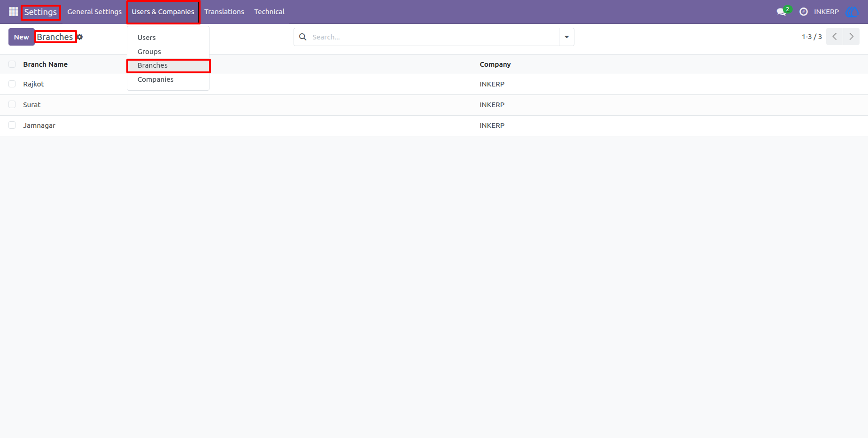
Task: Open the messages conversation icon
Action: (782, 12)
